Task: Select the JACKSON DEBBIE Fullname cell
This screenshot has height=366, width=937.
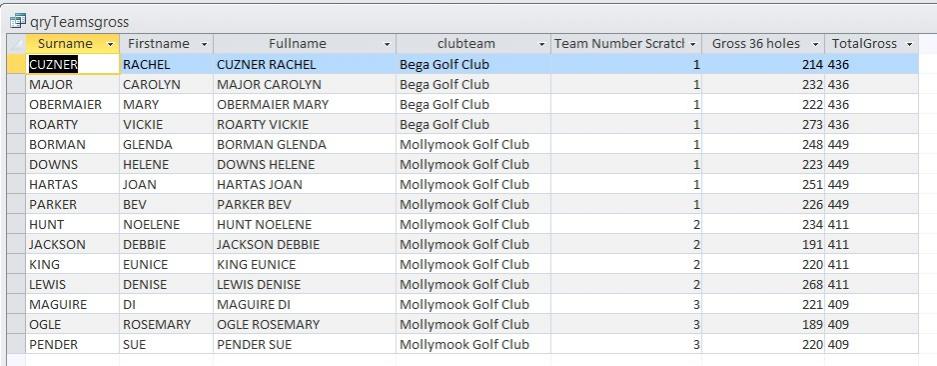Action: (x=305, y=244)
